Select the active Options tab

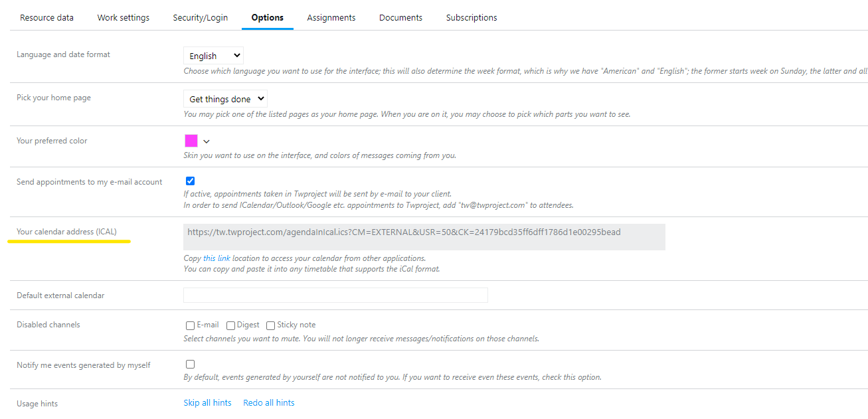pyautogui.click(x=267, y=18)
